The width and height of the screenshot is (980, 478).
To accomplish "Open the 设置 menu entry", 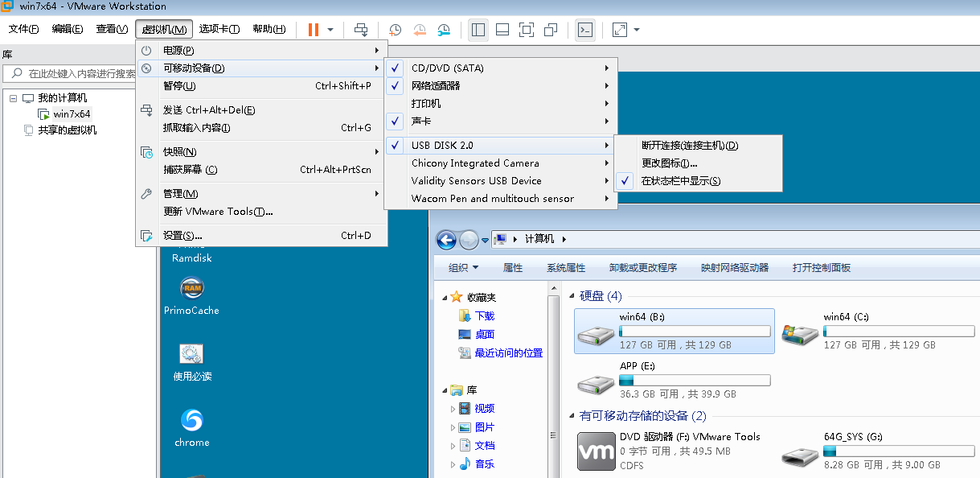I will (262, 236).
